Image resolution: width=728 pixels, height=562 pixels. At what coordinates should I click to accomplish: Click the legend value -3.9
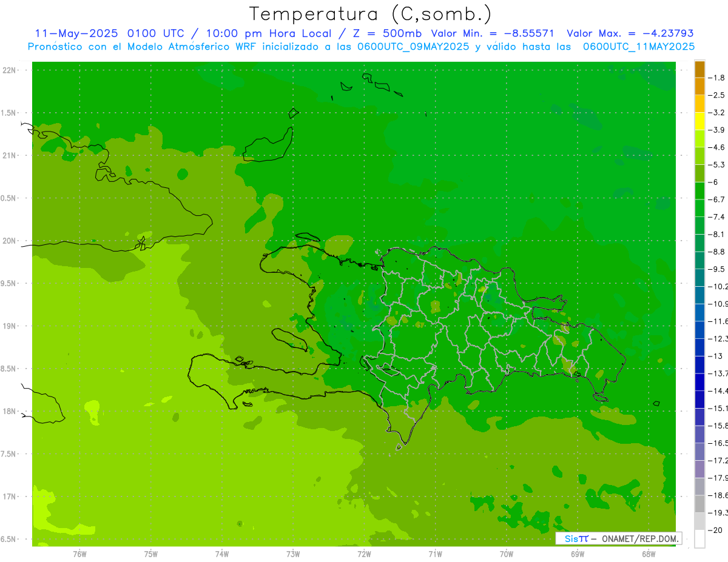(x=717, y=130)
